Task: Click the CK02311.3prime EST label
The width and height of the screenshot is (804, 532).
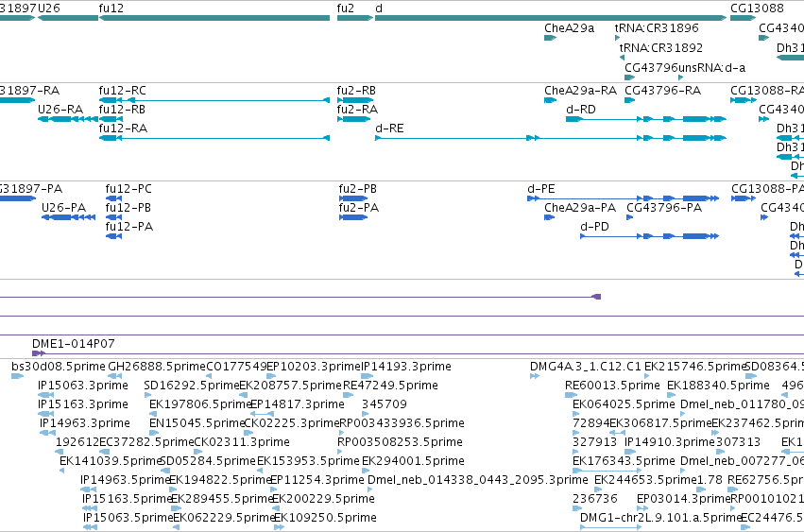Action: [242, 442]
